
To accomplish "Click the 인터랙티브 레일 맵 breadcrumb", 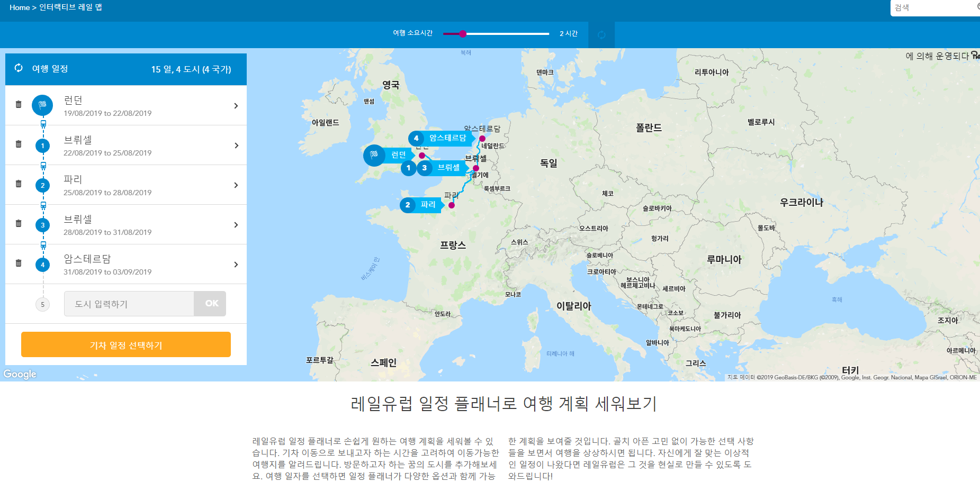I will [x=70, y=7].
